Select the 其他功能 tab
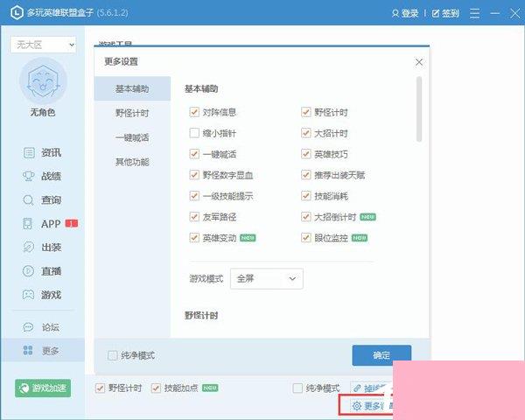 point(132,162)
